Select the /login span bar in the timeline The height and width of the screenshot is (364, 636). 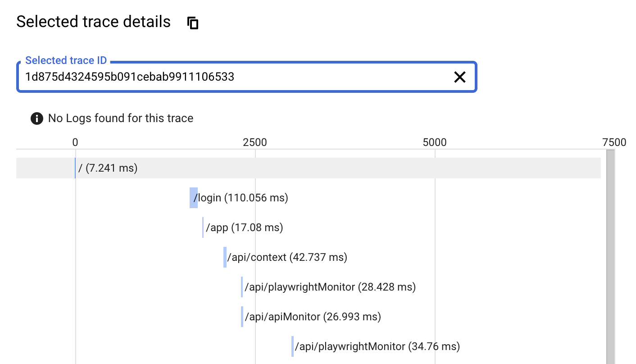click(x=194, y=198)
